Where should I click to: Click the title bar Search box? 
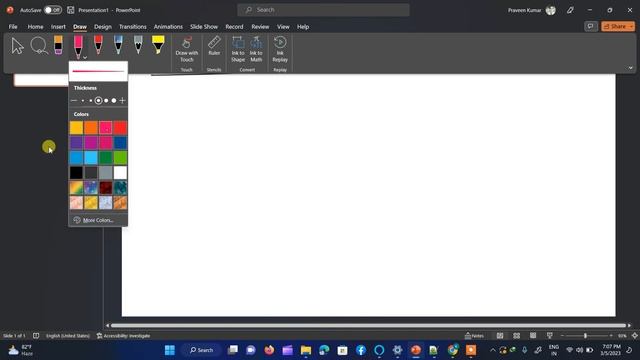[323, 10]
